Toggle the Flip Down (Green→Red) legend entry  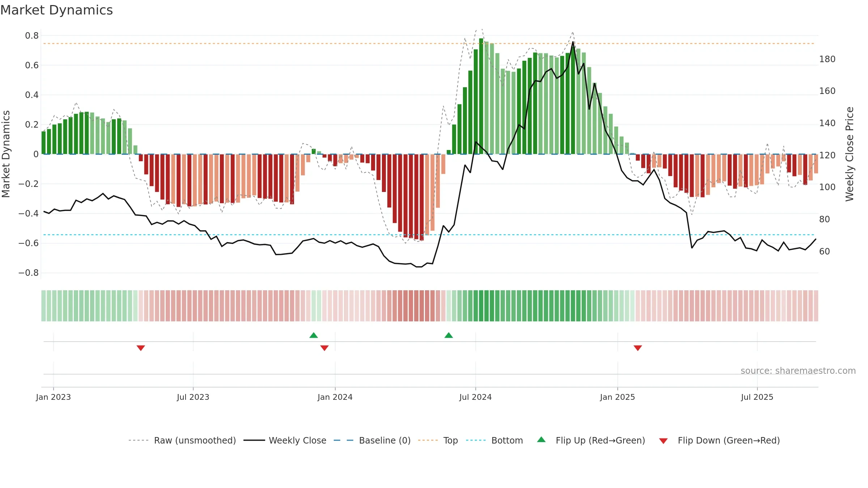click(x=719, y=440)
